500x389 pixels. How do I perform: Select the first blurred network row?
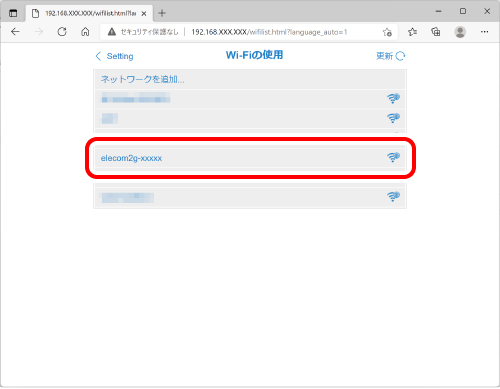point(250,99)
